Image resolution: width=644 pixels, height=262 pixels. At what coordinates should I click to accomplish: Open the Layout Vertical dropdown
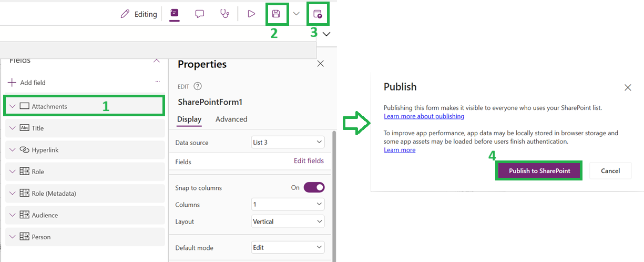[x=288, y=221]
